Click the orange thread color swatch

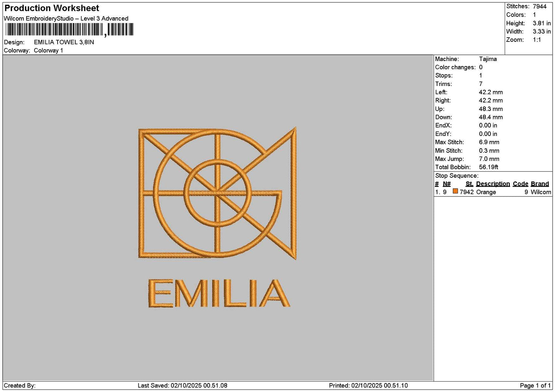click(x=455, y=191)
